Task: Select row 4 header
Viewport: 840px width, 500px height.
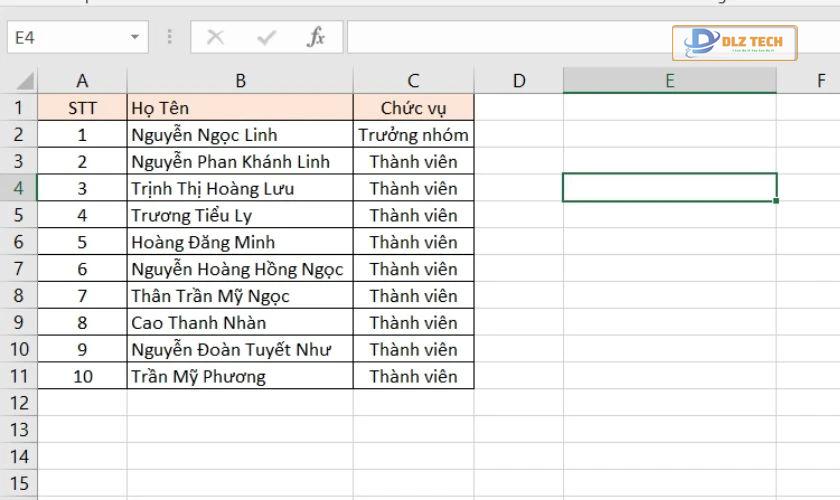Action: [x=19, y=188]
